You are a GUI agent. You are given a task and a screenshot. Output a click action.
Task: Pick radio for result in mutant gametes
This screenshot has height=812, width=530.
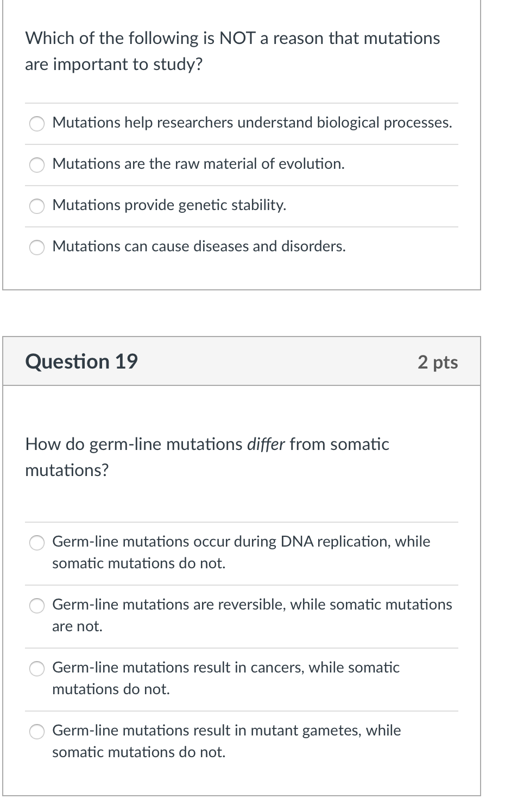(37, 732)
